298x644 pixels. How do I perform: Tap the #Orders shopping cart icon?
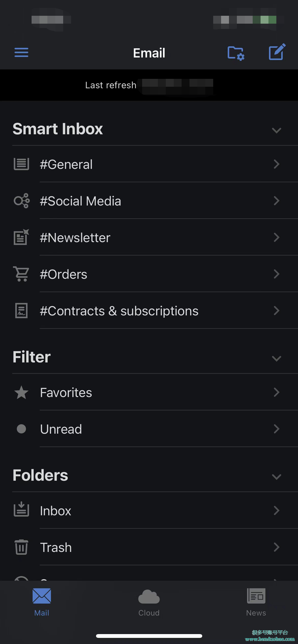point(21,274)
